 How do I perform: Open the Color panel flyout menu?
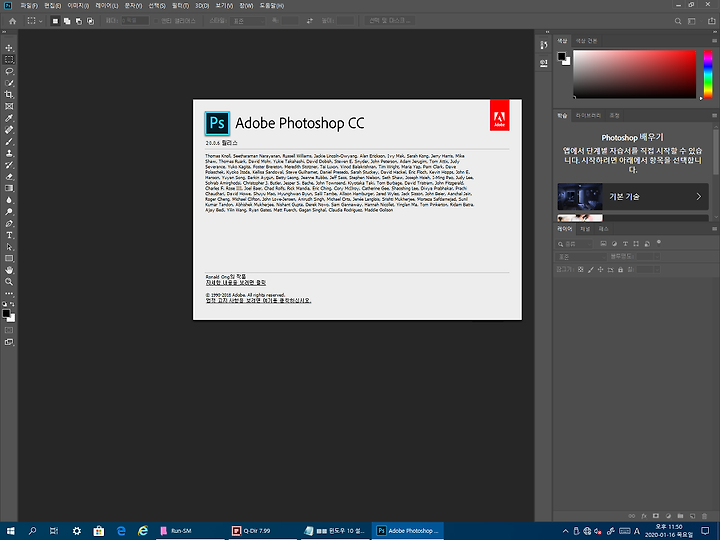coord(714,41)
